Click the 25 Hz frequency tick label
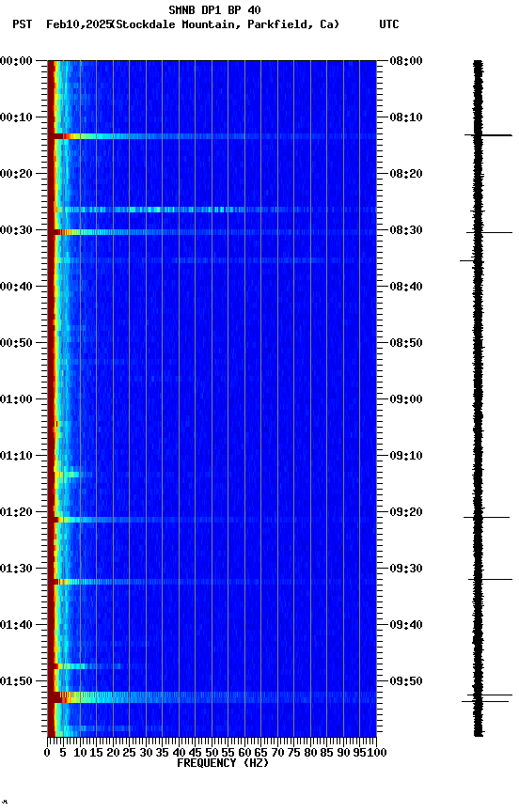The image size is (519, 812). (x=129, y=753)
